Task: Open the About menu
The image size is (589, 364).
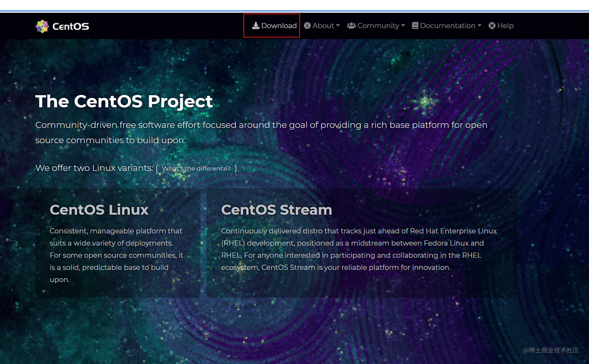Action: tap(322, 26)
